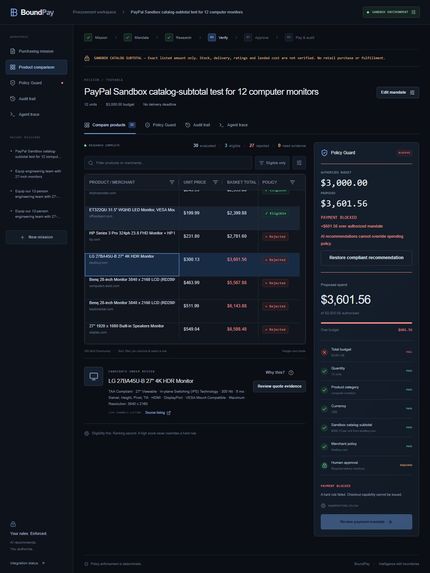Image resolution: width=430 pixels, height=573 pixels.
Task: Click the BoundPay logo icon
Action: coord(14,12)
